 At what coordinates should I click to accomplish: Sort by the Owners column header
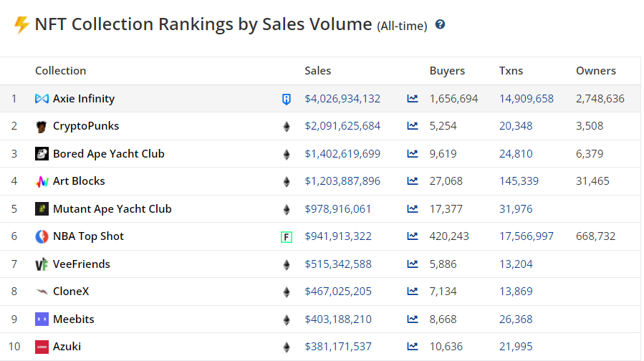[x=595, y=71]
